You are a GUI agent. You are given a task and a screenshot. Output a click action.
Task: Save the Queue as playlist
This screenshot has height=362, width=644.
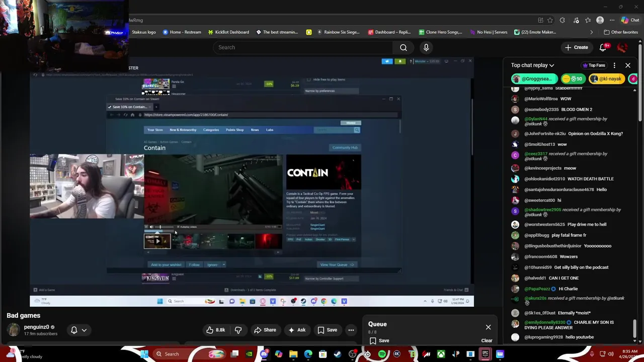tap(379, 340)
